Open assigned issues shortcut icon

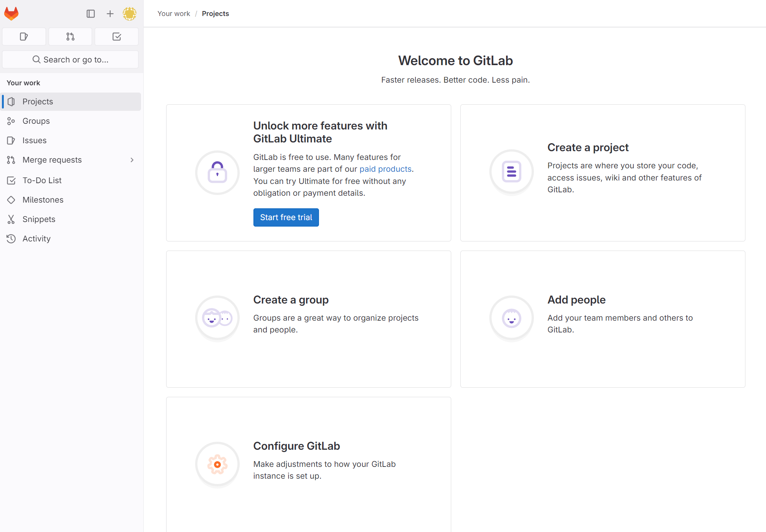click(x=24, y=37)
